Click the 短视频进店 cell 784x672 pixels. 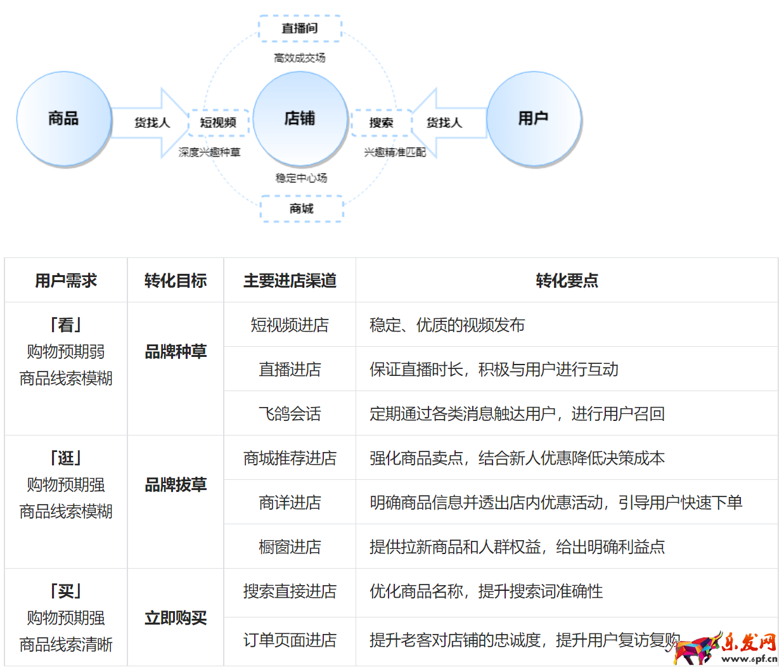290,325
